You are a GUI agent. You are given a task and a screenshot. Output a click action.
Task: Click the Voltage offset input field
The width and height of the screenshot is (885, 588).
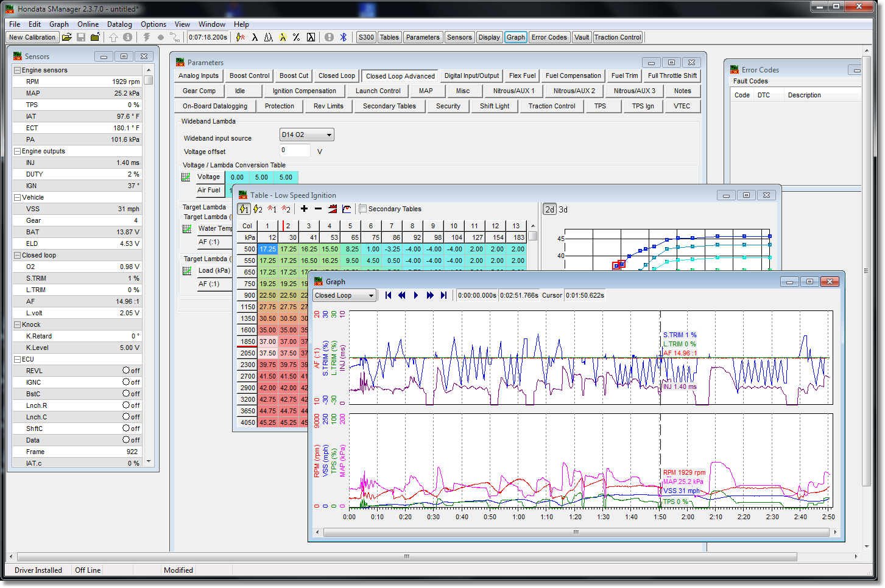pyautogui.click(x=295, y=150)
